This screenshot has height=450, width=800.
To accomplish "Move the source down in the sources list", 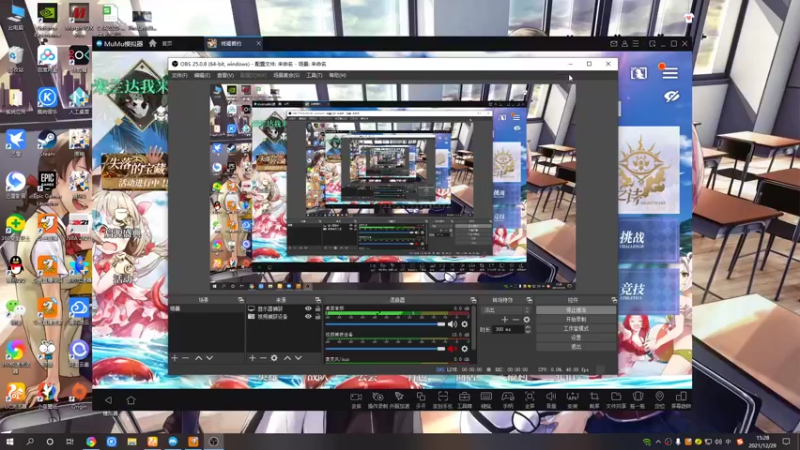I will pyautogui.click(x=298, y=358).
